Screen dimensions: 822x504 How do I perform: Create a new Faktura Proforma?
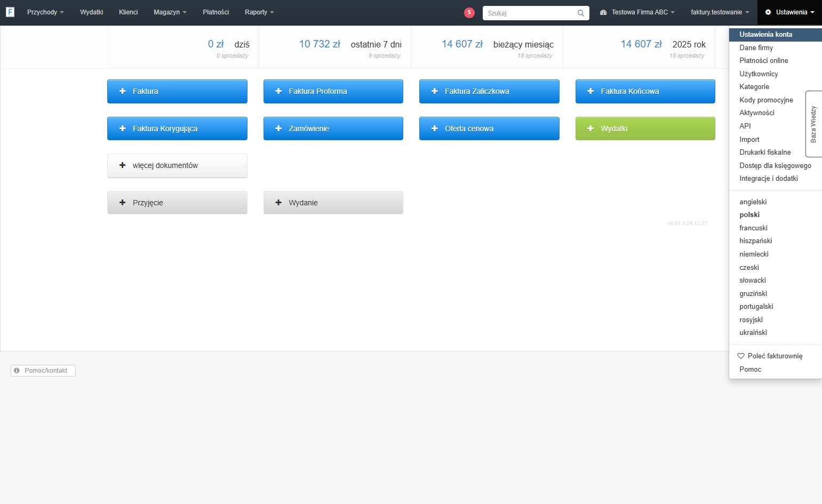333,91
